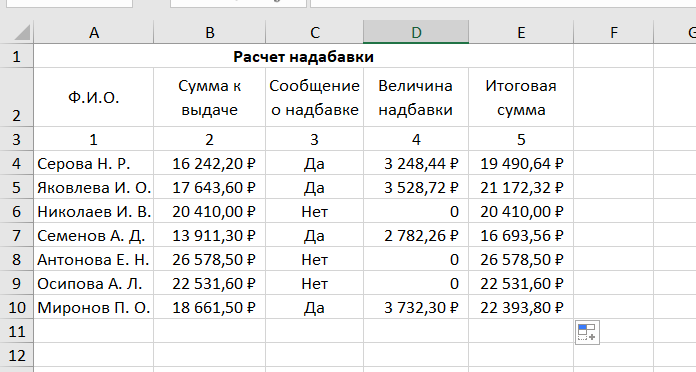This screenshot has width=696, height=372.
Task: Click the total 21 172,32 ₽
Action: (x=521, y=187)
